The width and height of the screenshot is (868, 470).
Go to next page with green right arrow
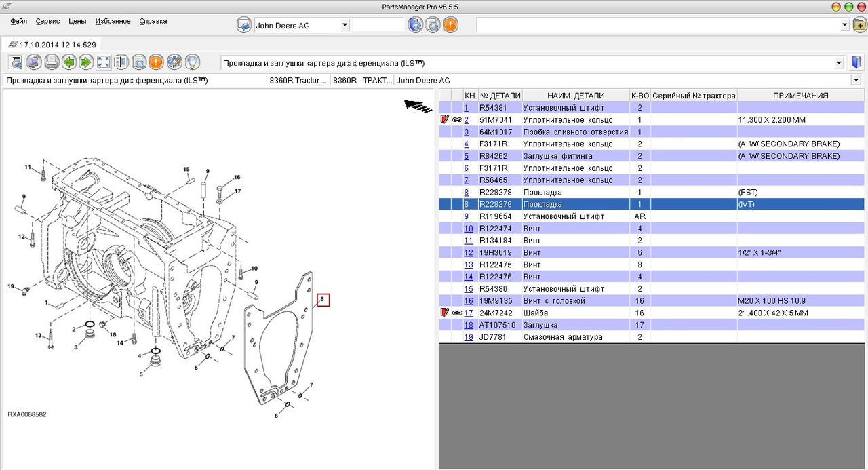click(86, 62)
